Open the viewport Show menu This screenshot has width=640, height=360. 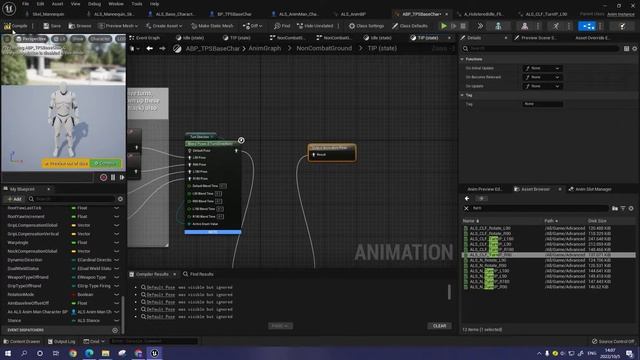[77, 39]
